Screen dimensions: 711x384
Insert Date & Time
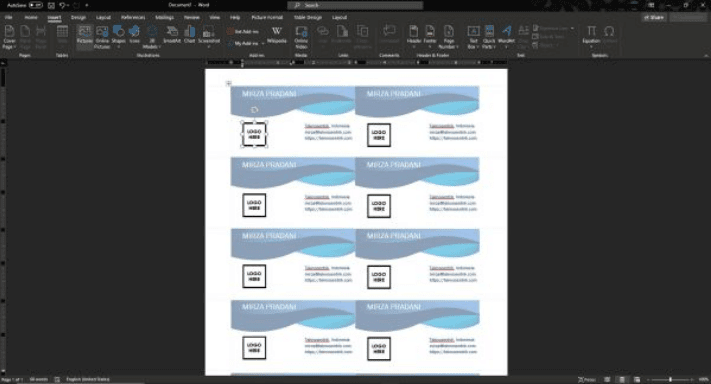[x=548, y=37]
